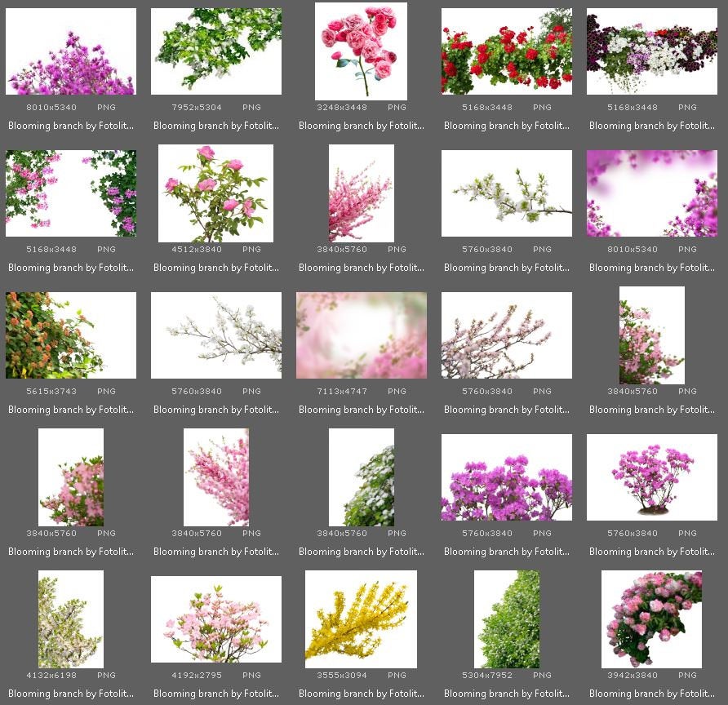
Task: Click the 3248x3448 dimensions label
Action: pyautogui.click(x=342, y=107)
